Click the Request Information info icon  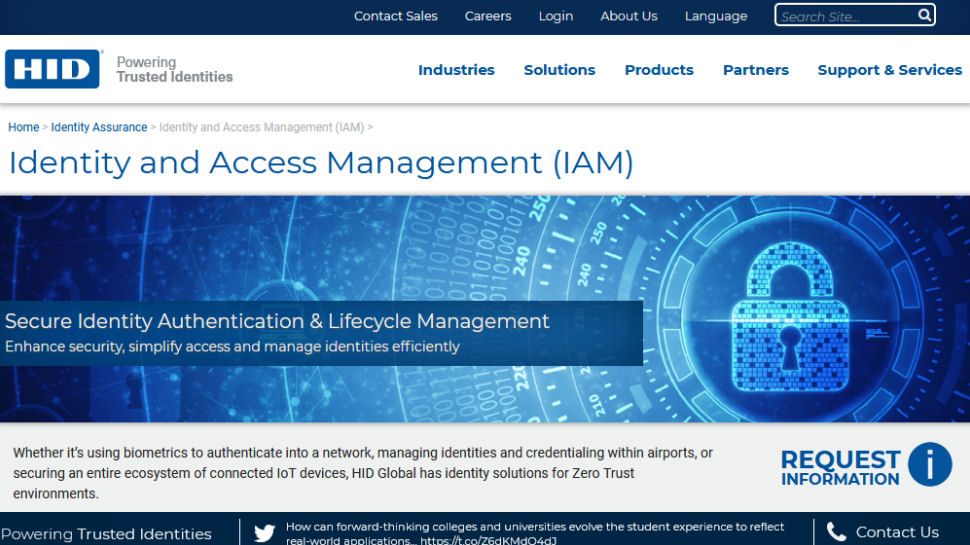coord(930,465)
